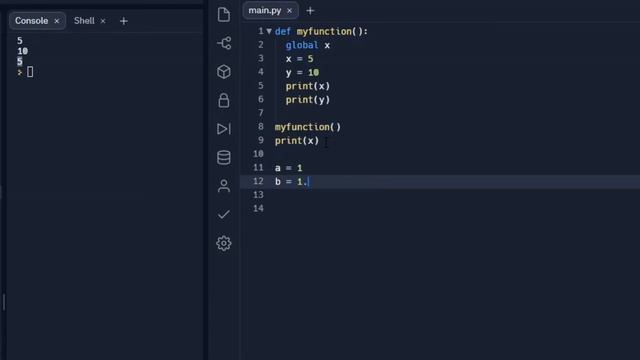Click the 'myfunction()' call on line 8
Viewport: 640px width, 360px height.
308,127
